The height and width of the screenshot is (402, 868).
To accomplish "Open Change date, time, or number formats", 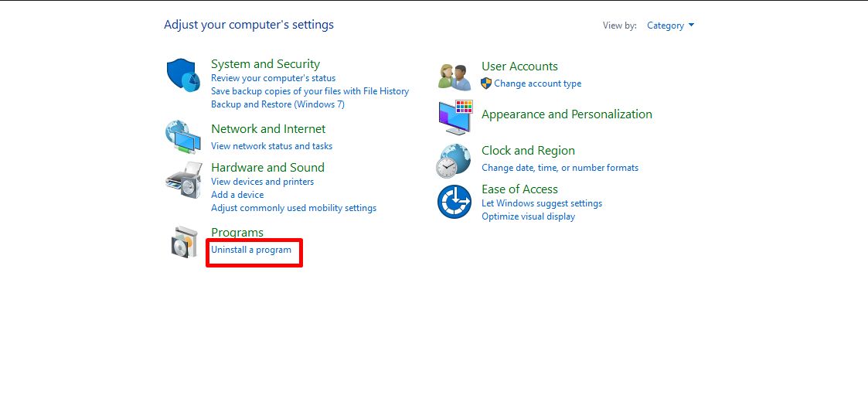I will 560,168.
